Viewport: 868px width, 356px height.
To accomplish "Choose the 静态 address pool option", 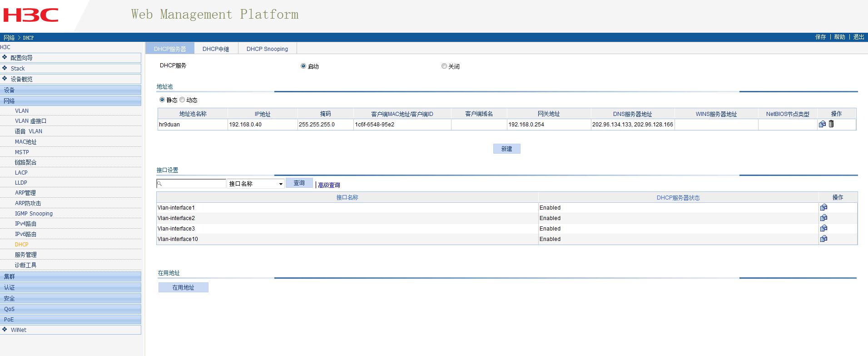I will pos(162,100).
